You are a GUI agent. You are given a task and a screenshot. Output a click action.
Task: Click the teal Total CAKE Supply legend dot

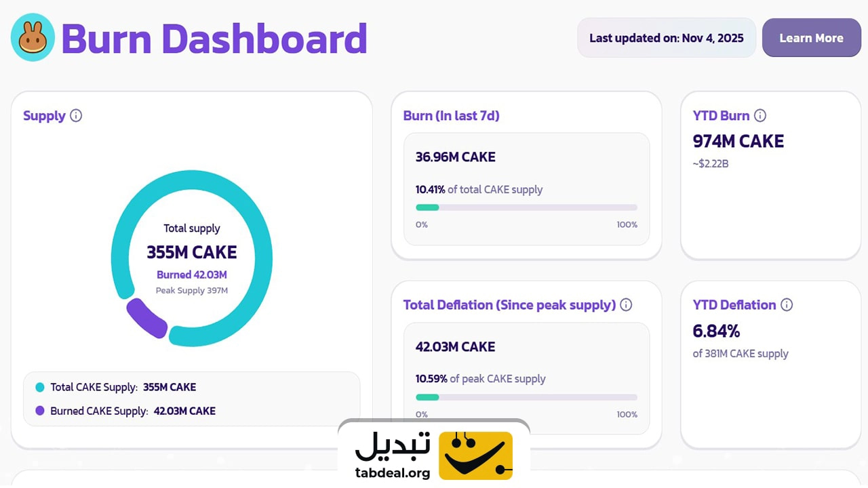click(x=39, y=388)
